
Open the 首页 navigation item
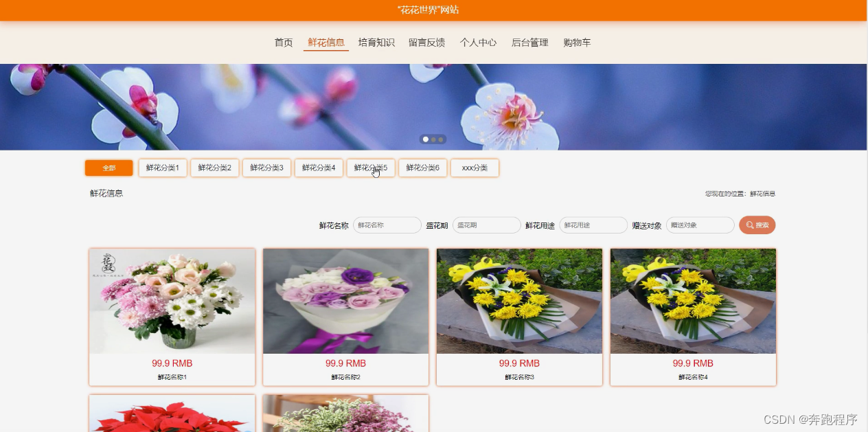(x=284, y=43)
